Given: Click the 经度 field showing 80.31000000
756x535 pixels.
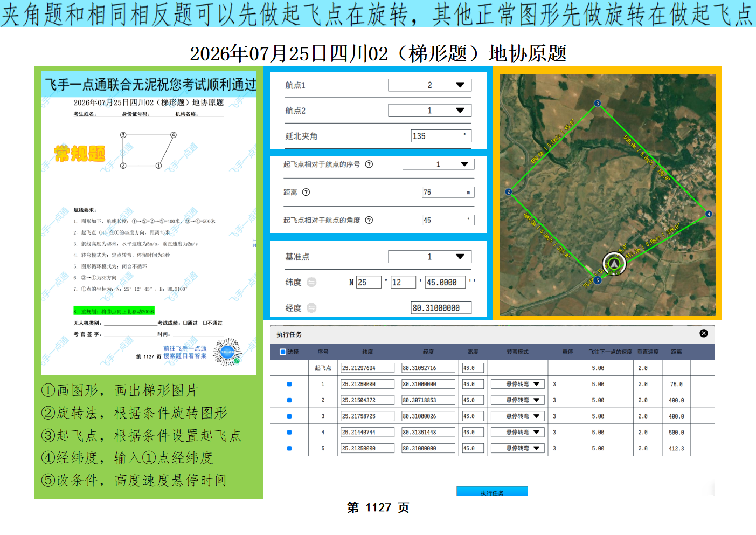Looking at the screenshot, I should pyautogui.click(x=441, y=308).
